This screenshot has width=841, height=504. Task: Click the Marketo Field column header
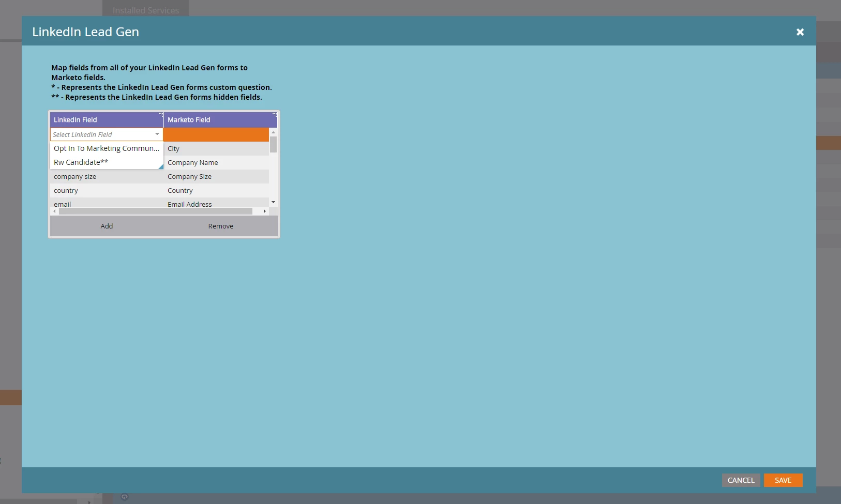220,119
